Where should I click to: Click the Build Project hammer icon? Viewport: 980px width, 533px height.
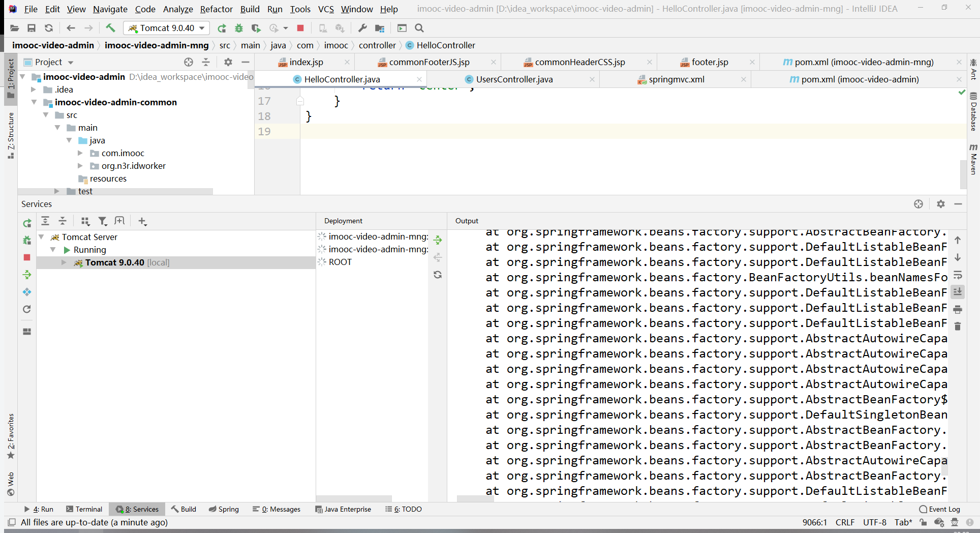(x=110, y=28)
